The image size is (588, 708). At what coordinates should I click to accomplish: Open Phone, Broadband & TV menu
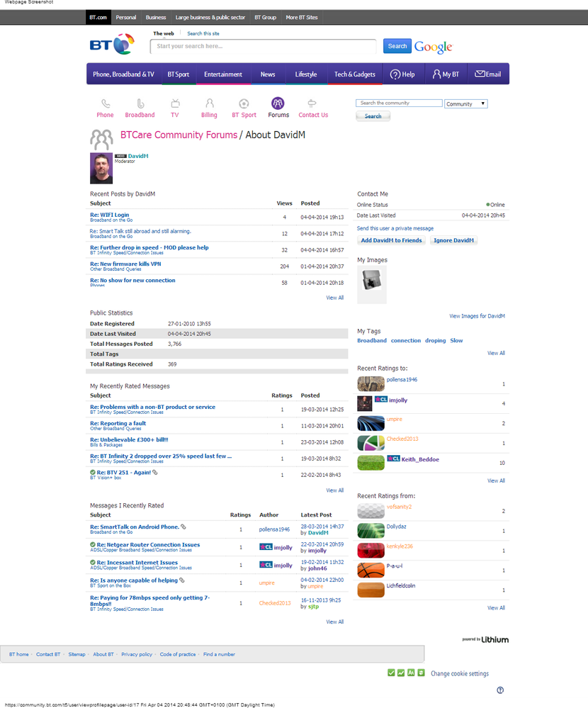[x=123, y=74]
